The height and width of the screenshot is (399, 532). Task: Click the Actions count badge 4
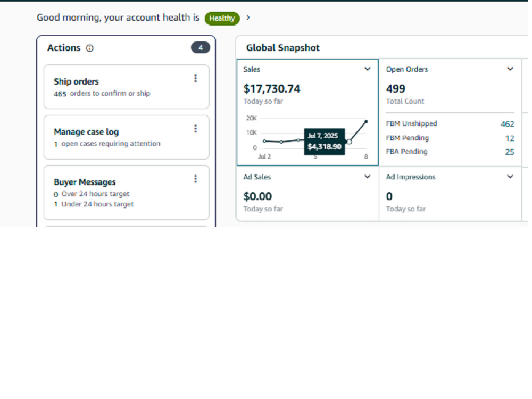[201, 47]
